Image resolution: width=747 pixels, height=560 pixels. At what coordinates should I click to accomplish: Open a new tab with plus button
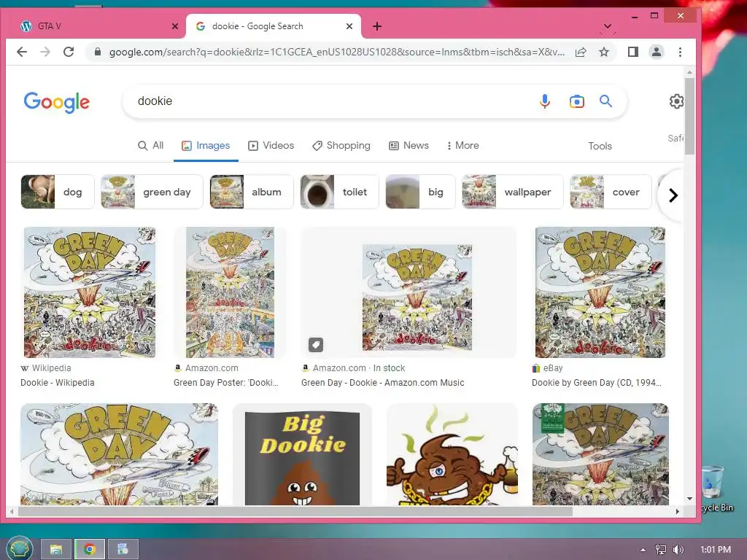377,26
